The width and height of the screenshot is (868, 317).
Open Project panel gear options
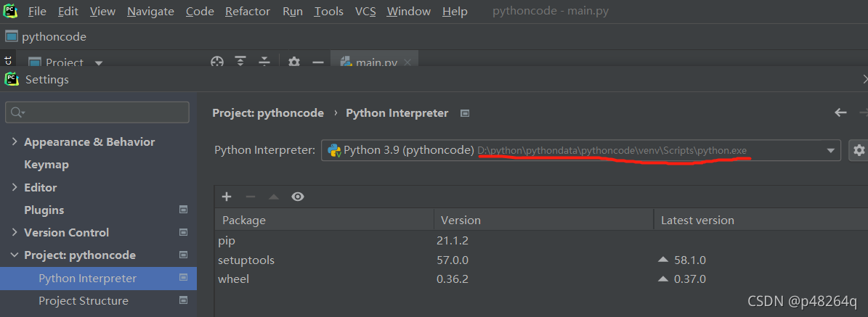tap(294, 62)
